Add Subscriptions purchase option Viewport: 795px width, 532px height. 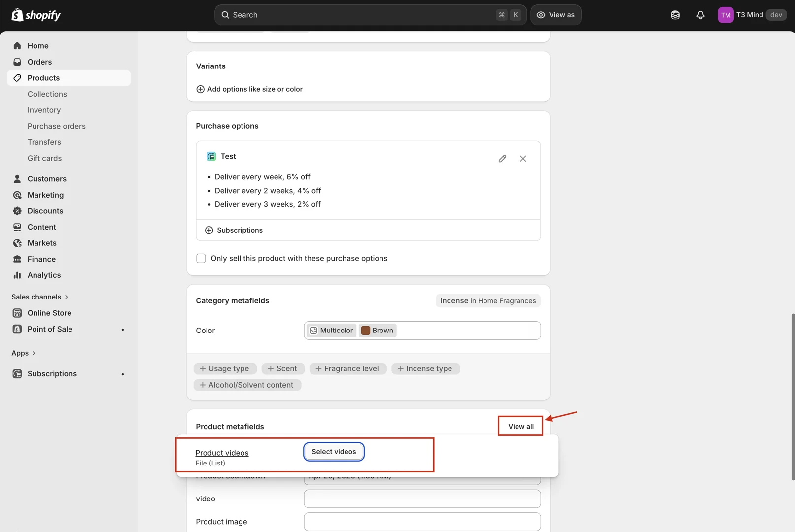[x=234, y=230]
